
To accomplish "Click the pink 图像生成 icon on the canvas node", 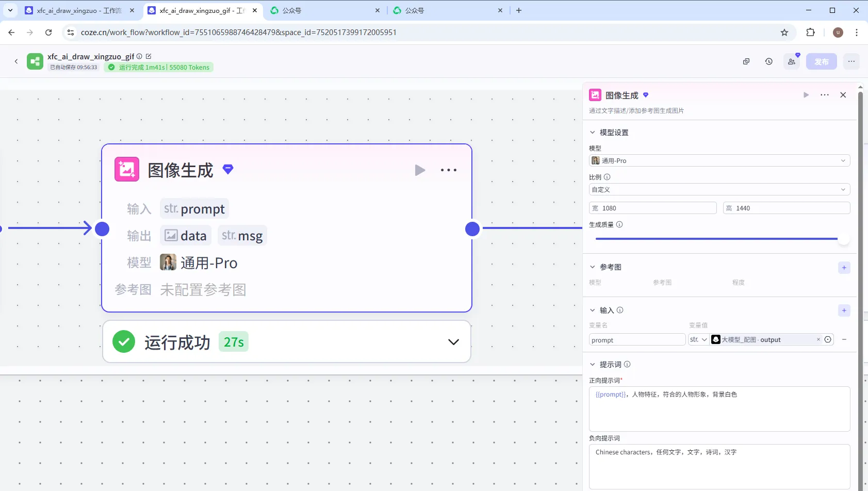I will [127, 169].
